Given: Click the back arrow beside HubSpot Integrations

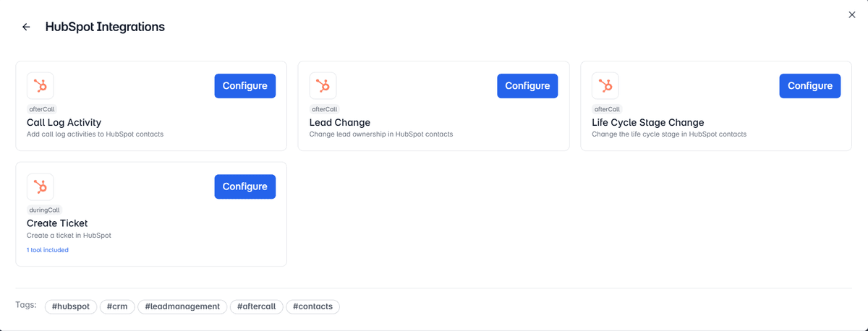Looking at the screenshot, I should pyautogui.click(x=26, y=27).
